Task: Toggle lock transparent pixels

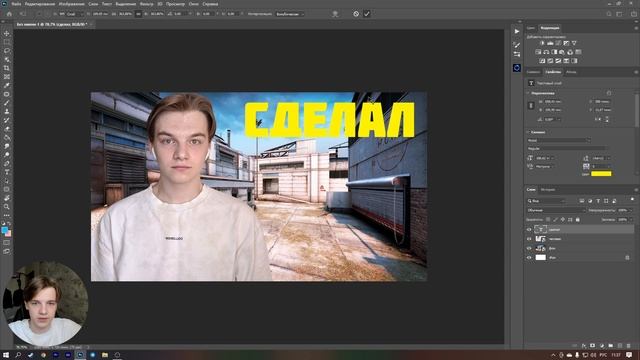Action: (548, 220)
